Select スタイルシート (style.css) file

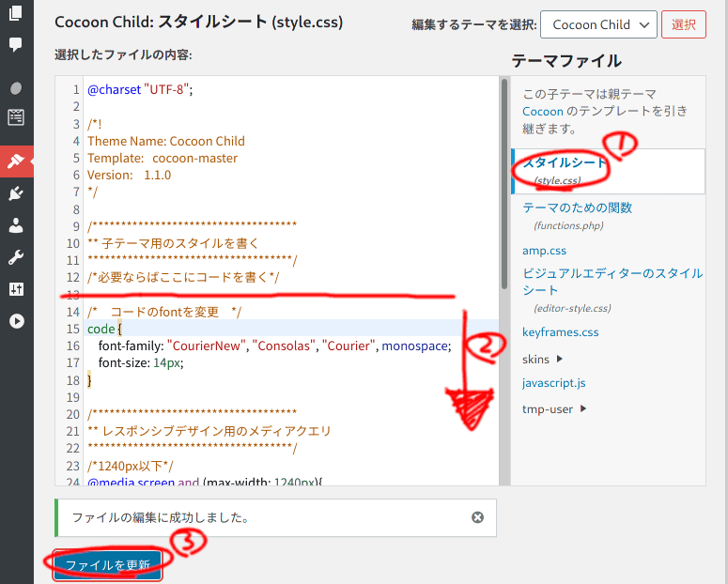[608, 171]
